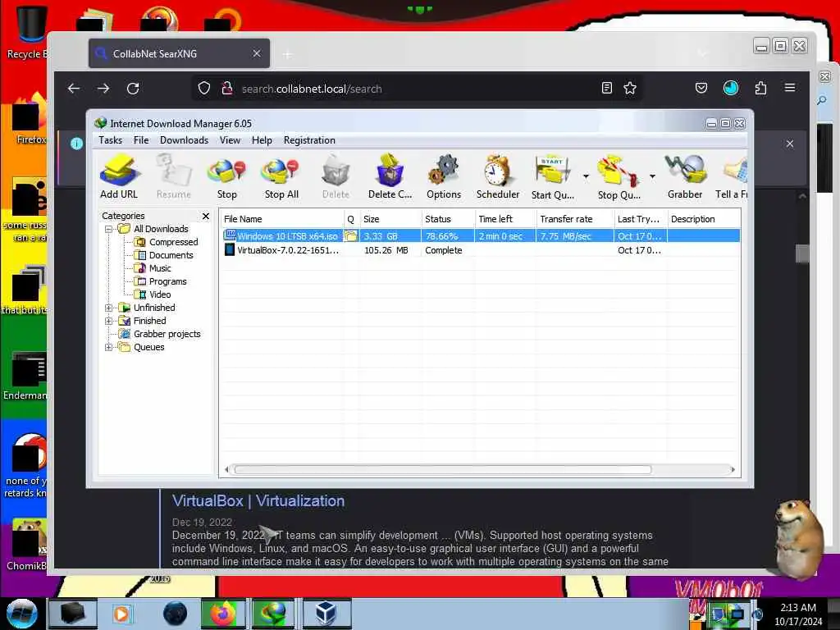The height and width of the screenshot is (630, 840).
Task: Select the Programs category
Action: (x=161, y=282)
